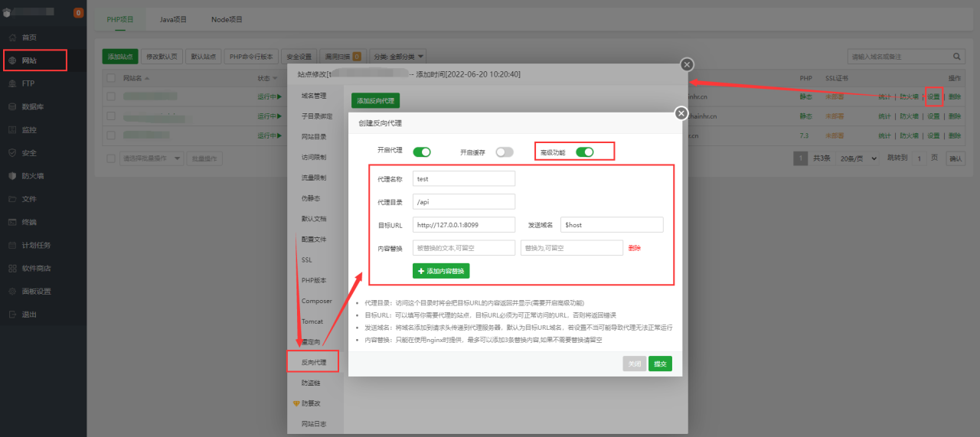Open the 请选择批量操作 dropdown
980x437 pixels.
[152, 158]
